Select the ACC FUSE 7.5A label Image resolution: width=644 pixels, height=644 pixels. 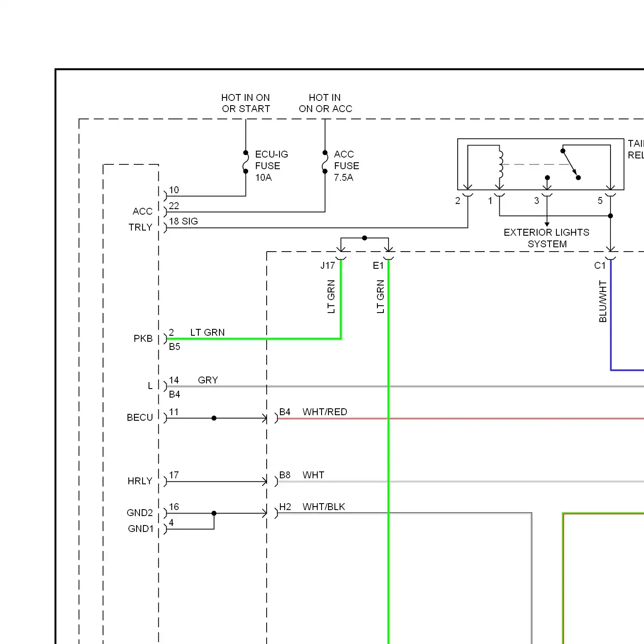point(346,166)
